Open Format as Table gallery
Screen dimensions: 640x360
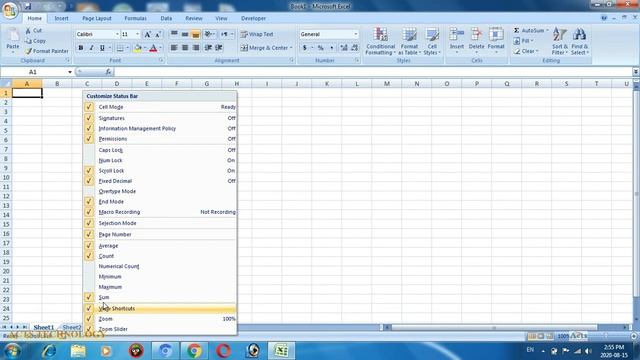409,41
